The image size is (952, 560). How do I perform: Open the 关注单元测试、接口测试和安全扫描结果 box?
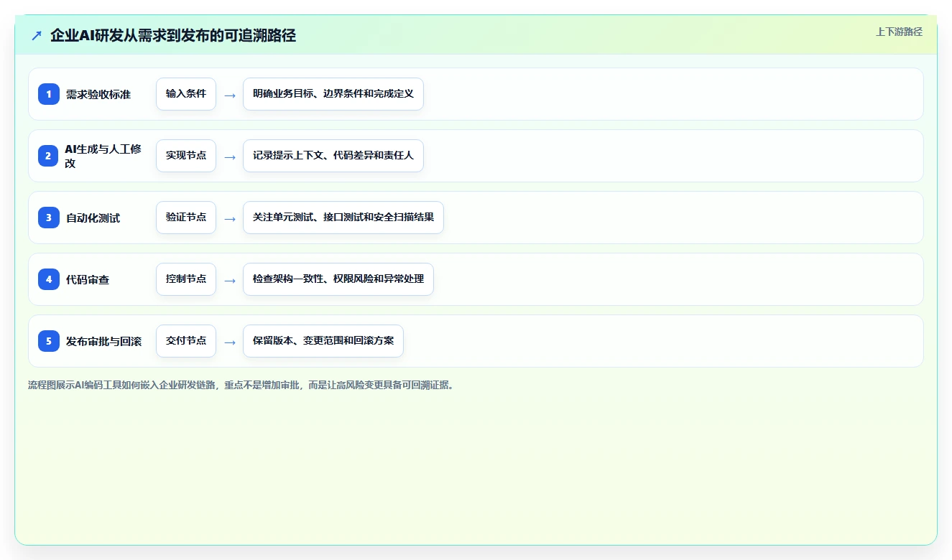(343, 218)
